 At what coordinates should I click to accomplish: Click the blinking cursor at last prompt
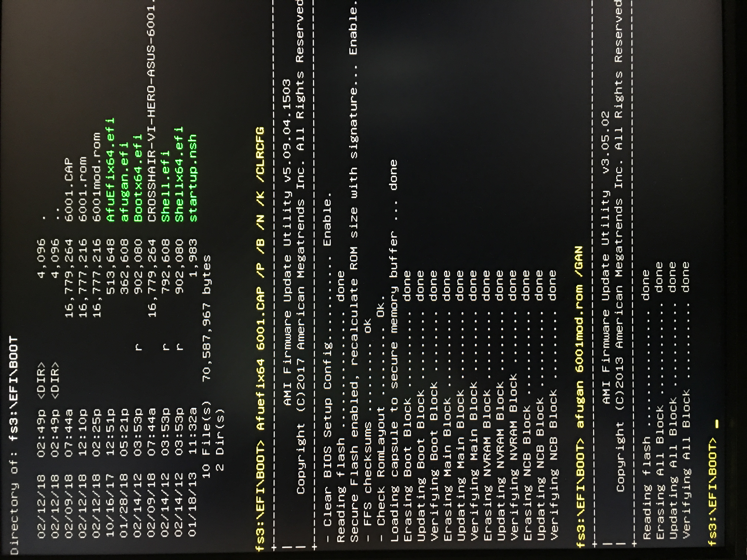[717, 424]
